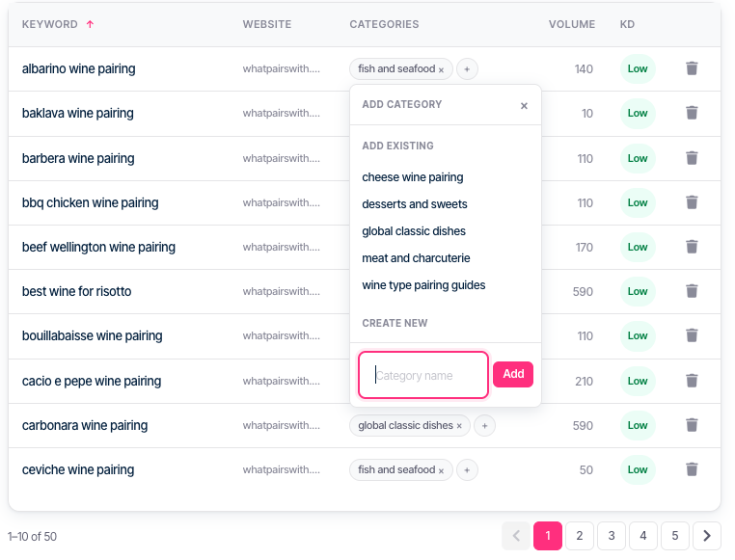
Task: Focus the Category name input field
Action: click(423, 375)
